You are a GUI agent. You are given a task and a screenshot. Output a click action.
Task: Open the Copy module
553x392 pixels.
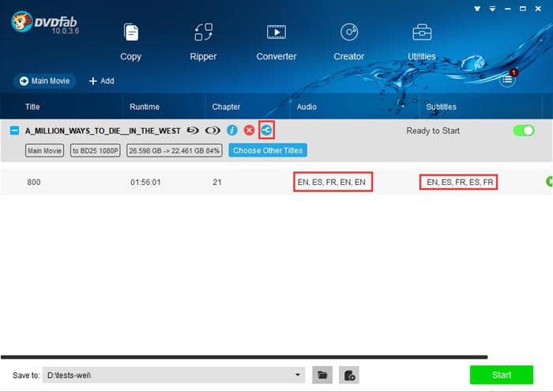(131, 43)
